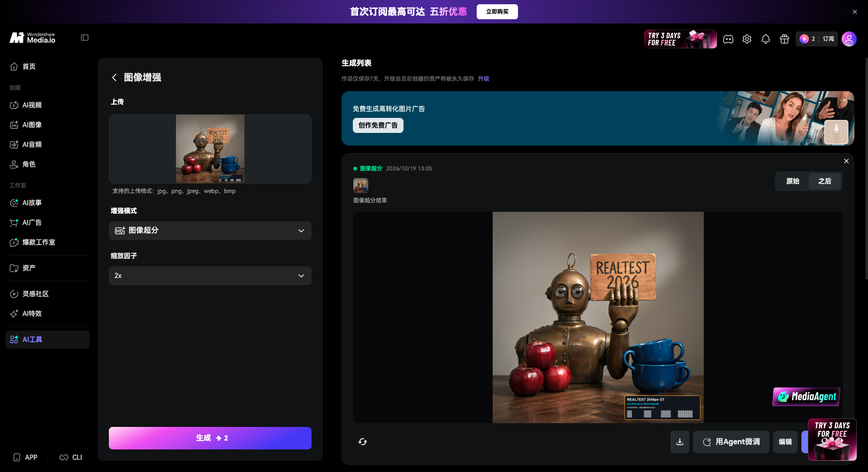Open the Discord community icon
Viewport: 868px width, 472px height.
tap(728, 39)
